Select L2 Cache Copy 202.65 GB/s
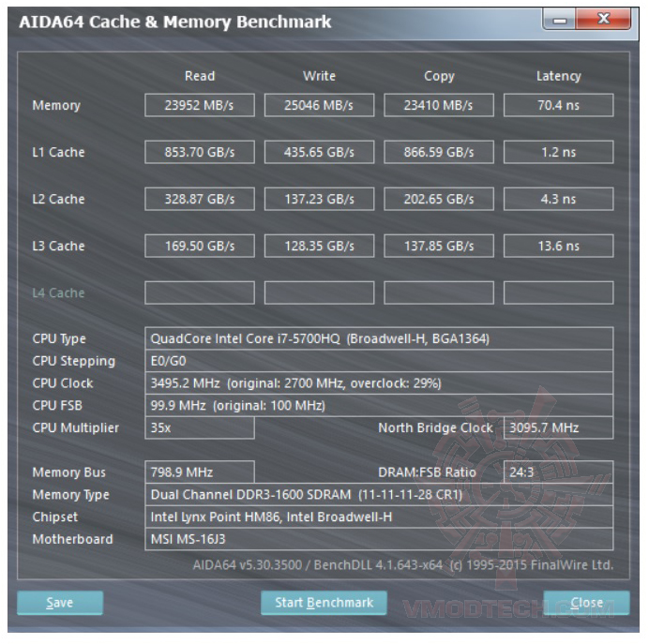 pos(439,199)
